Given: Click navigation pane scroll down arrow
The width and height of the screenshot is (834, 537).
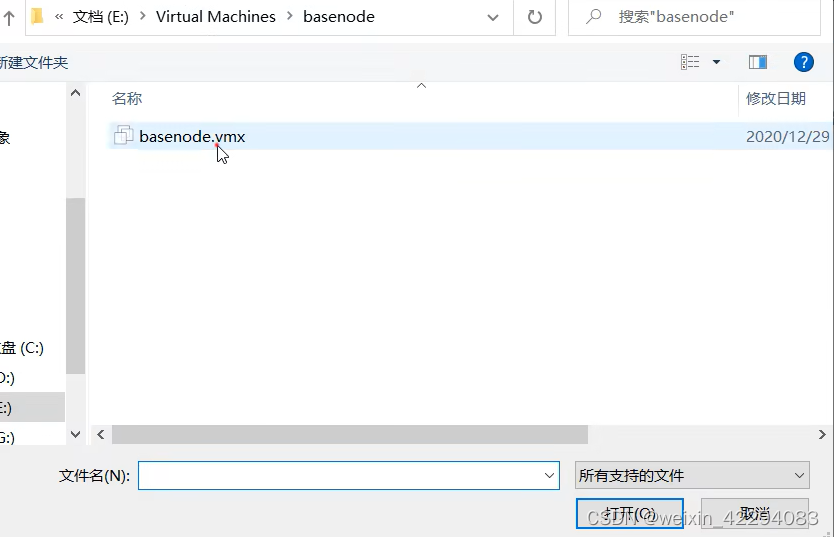Looking at the screenshot, I should [x=76, y=434].
